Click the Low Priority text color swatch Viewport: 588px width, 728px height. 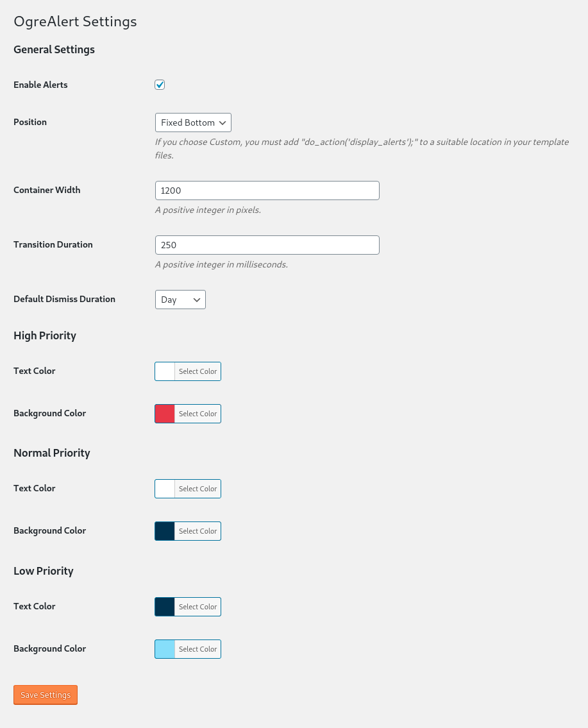coord(165,607)
